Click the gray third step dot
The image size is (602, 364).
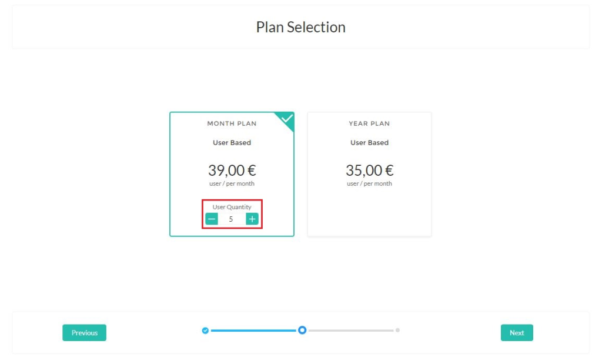(397, 330)
